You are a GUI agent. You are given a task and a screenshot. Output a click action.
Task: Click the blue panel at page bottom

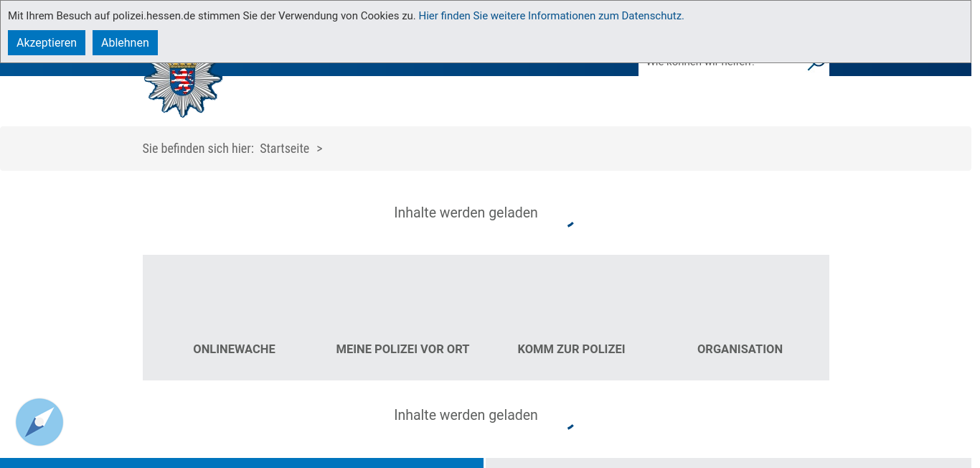[x=242, y=463]
